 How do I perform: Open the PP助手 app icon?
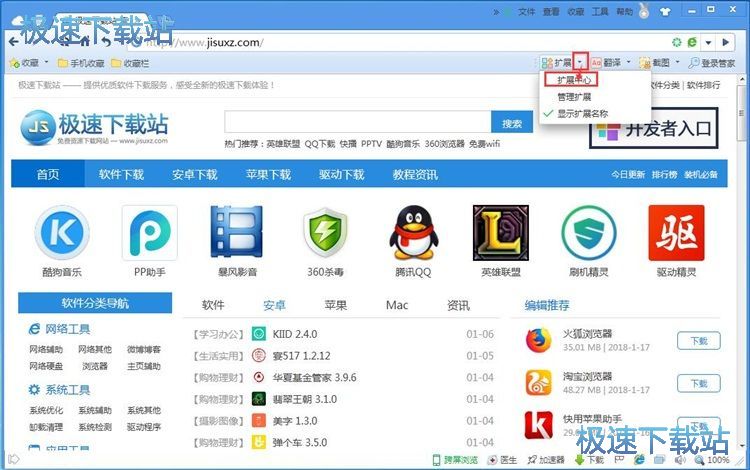pos(150,233)
